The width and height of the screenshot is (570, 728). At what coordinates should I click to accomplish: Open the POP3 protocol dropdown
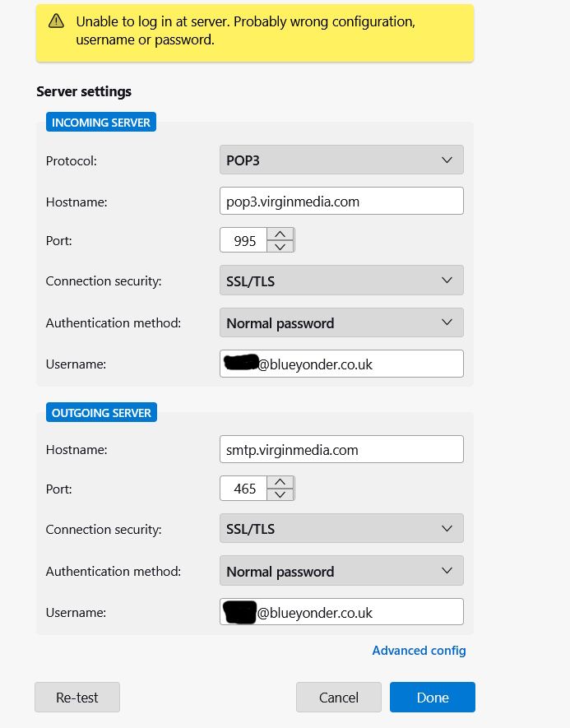point(341,160)
